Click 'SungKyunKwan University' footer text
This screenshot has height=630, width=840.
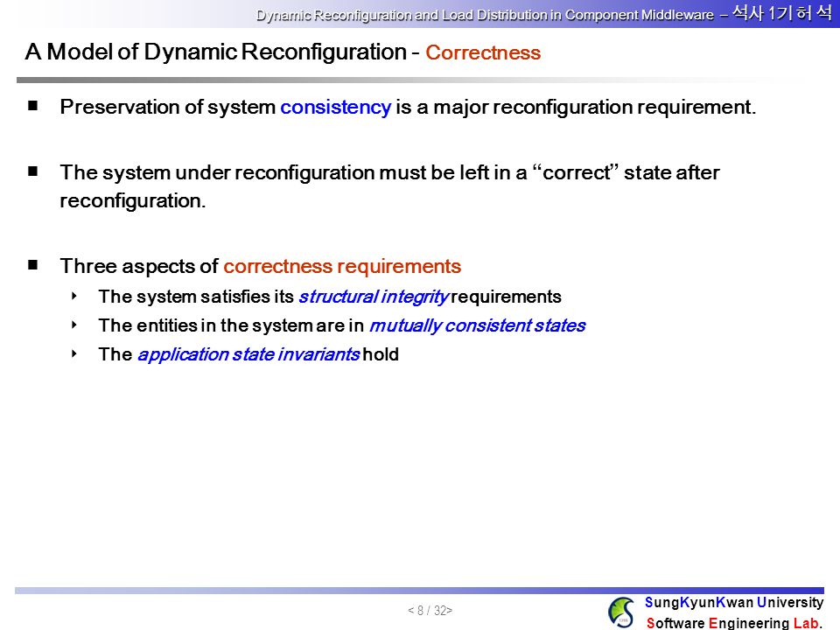[x=734, y=603]
